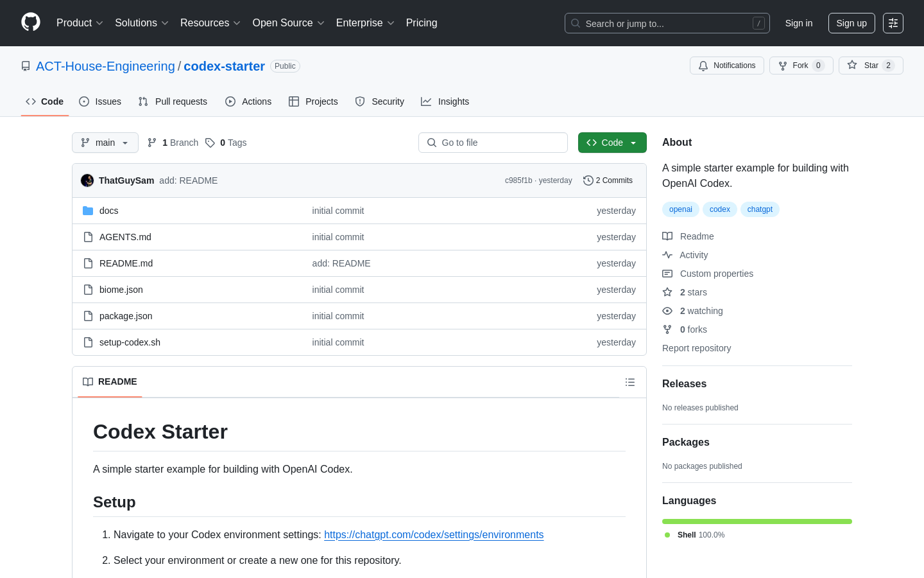This screenshot has height=578, width=924.
Task: Open the Enterprise dropdown
Action: pyautogui.click(x=365, y=23)
